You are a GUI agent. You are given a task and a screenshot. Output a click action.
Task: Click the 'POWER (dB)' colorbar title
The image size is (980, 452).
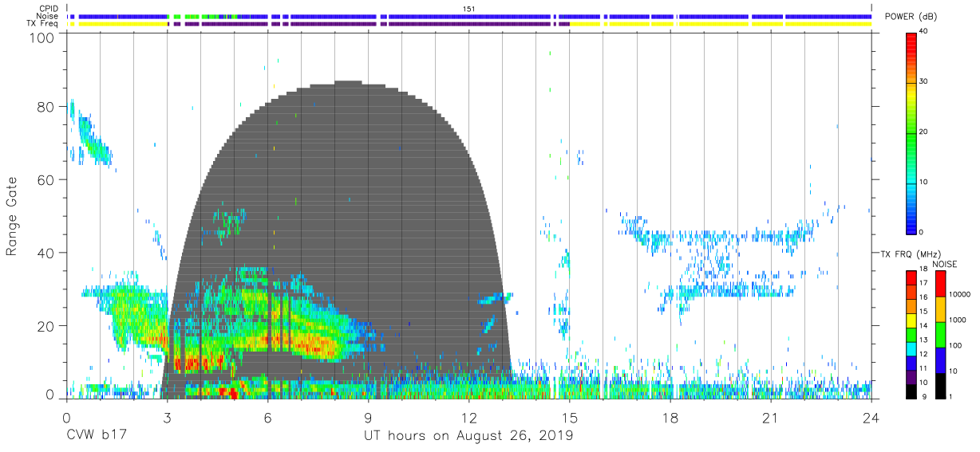pos(911,17)
